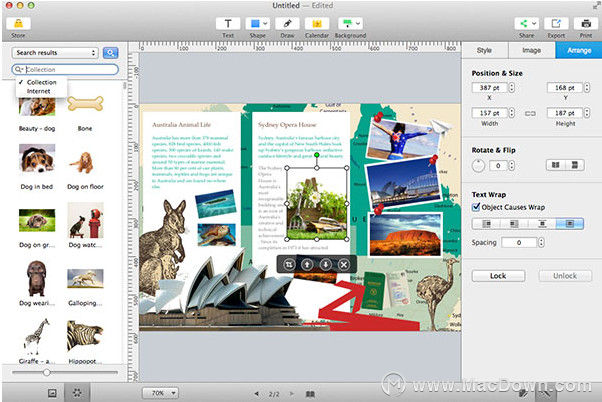The image size is (602, 402).
Task: Go to the next page
Action: click(291, 394)
